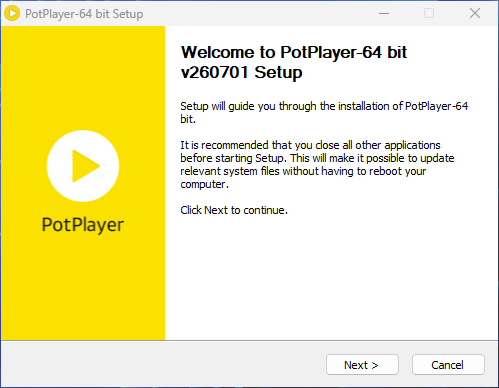Image resolution: width=499 pixels, height=388 pixels.
Task: Click the PotPlayer icon in the title bar
Action: [x=12, y=14]
